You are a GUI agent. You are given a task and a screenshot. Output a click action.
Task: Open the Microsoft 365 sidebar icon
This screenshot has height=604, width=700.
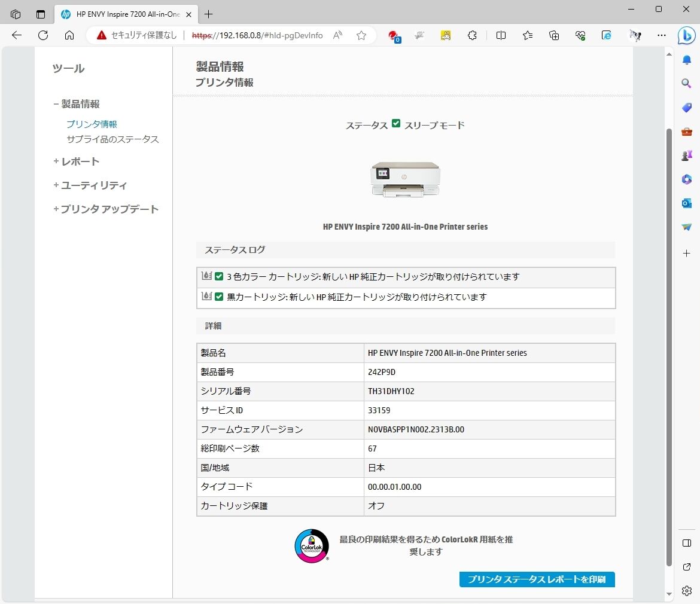[x=687, y=179]
